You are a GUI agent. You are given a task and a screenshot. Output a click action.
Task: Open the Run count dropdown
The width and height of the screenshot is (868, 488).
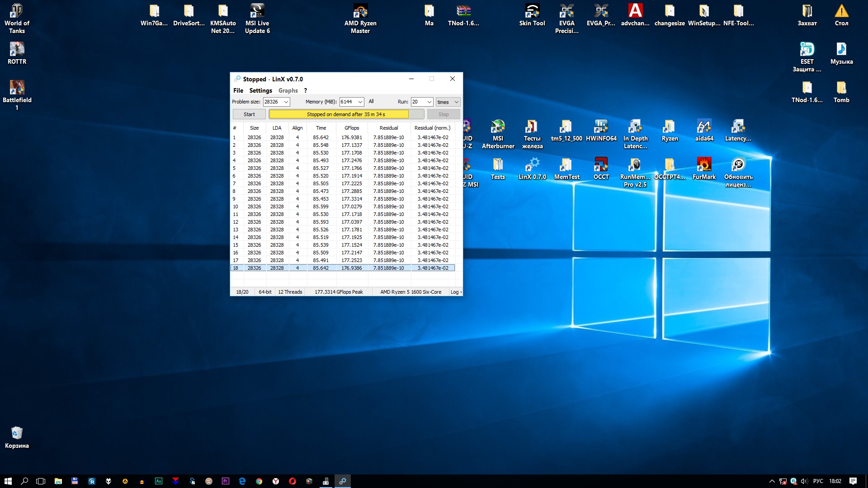pos(429,102)
